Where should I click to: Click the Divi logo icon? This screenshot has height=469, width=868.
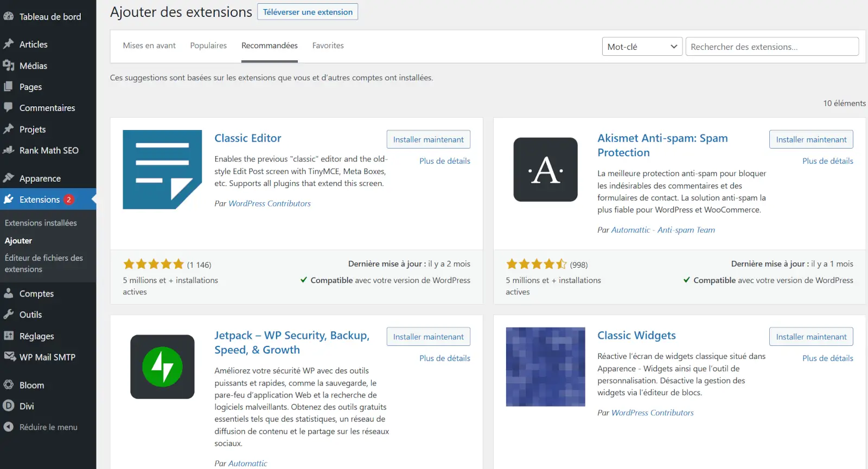click(x=9, y=406)
